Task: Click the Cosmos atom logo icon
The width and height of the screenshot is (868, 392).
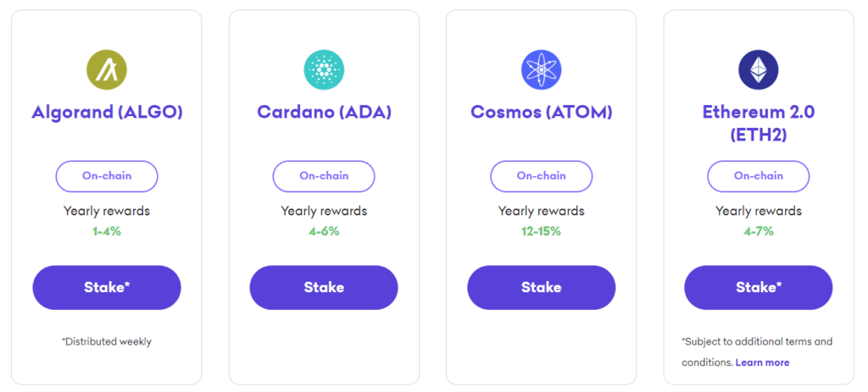Action: (541, 69)
